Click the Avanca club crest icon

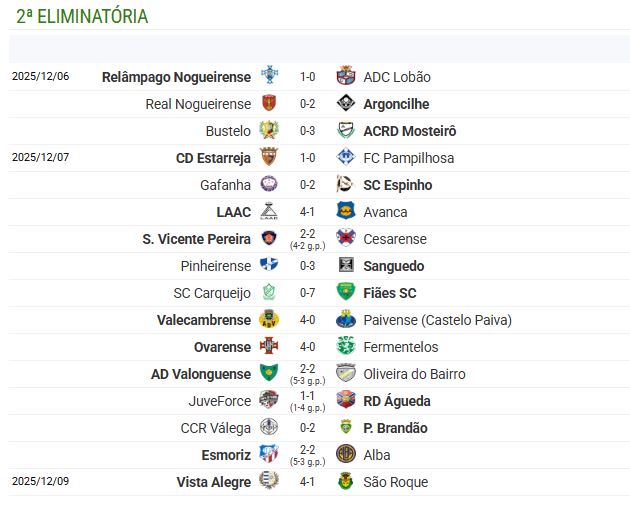346,212
